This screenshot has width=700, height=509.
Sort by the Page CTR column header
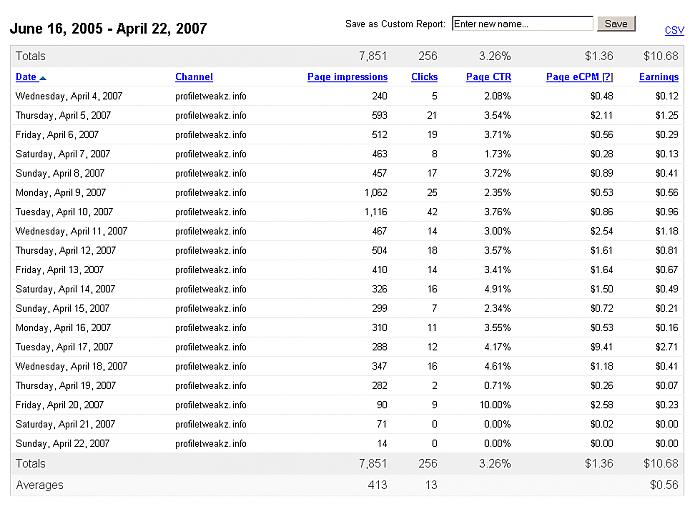488,77
